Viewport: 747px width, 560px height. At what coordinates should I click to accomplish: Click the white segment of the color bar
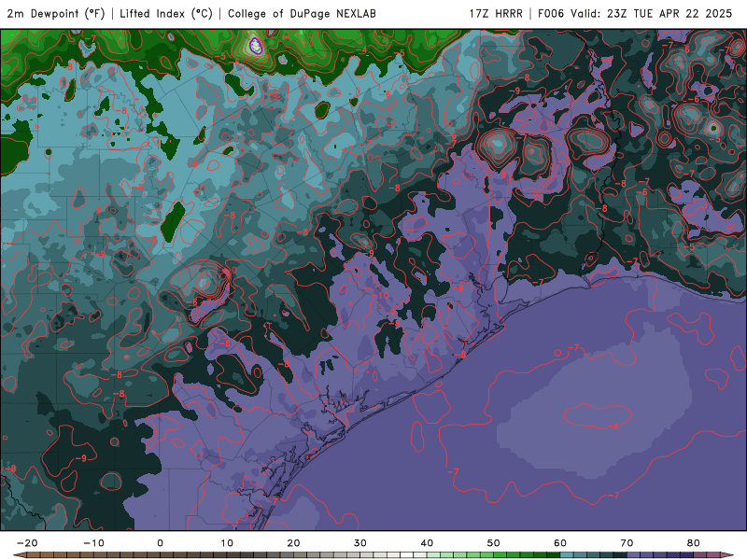pos(407,555)
